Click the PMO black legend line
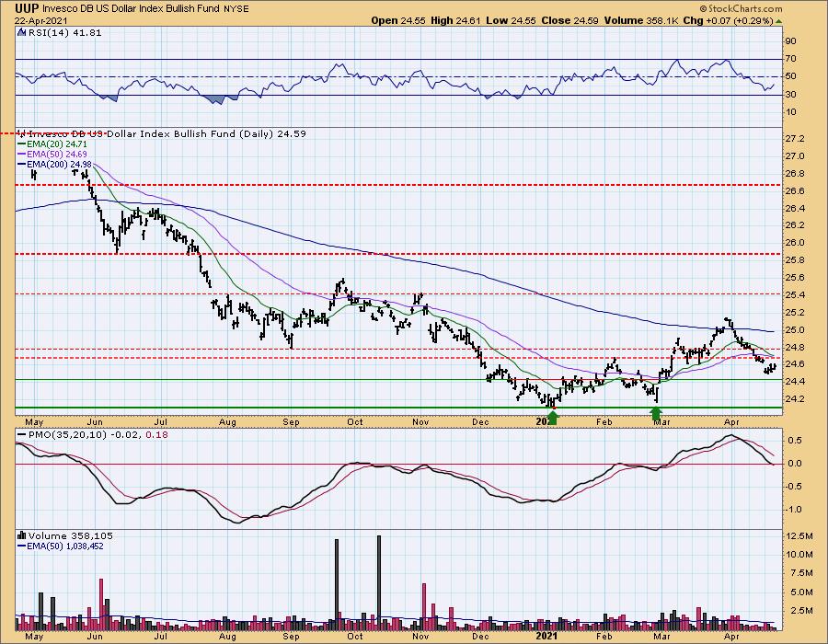This screenshot has height=644, width=828. click(x=22, y=434)
